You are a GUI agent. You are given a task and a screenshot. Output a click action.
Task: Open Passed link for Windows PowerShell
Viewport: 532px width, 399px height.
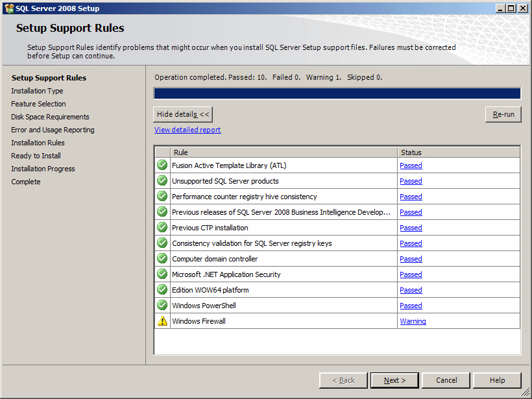point(411,306)
